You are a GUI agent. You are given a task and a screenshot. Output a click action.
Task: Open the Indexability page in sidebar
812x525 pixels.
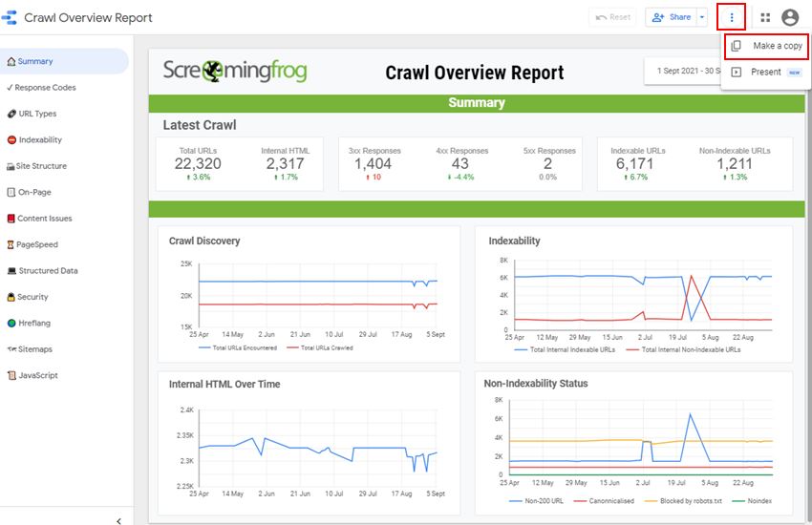pos(34,139)
